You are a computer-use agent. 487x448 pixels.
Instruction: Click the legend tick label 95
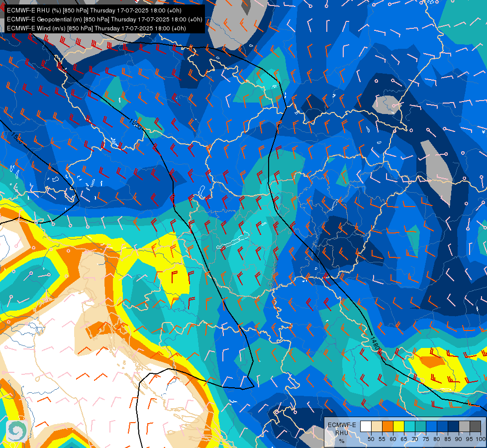click(469, 439)
